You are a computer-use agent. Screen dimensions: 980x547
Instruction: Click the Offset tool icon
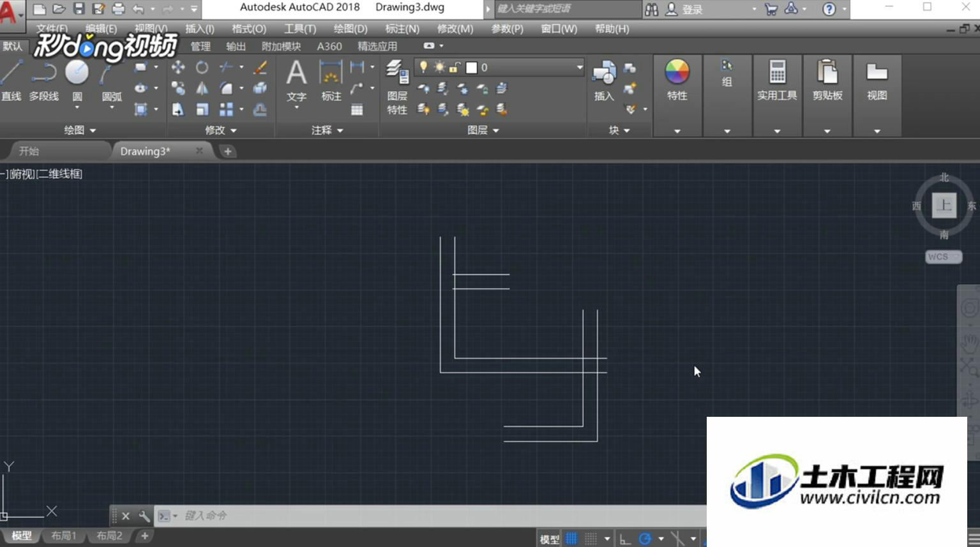260,110
